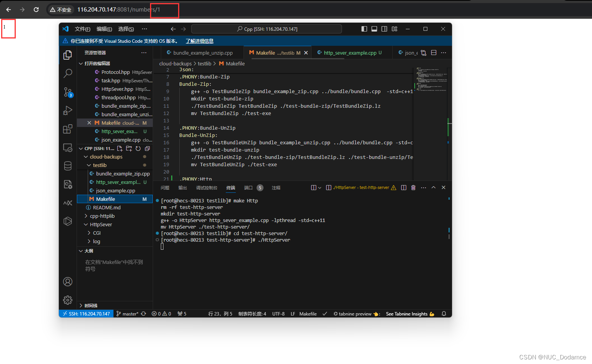Switch to the 输出 panel tab
The width and height of the screenshot is (592, 364).
pyautogui.click(x=183, y=188)
